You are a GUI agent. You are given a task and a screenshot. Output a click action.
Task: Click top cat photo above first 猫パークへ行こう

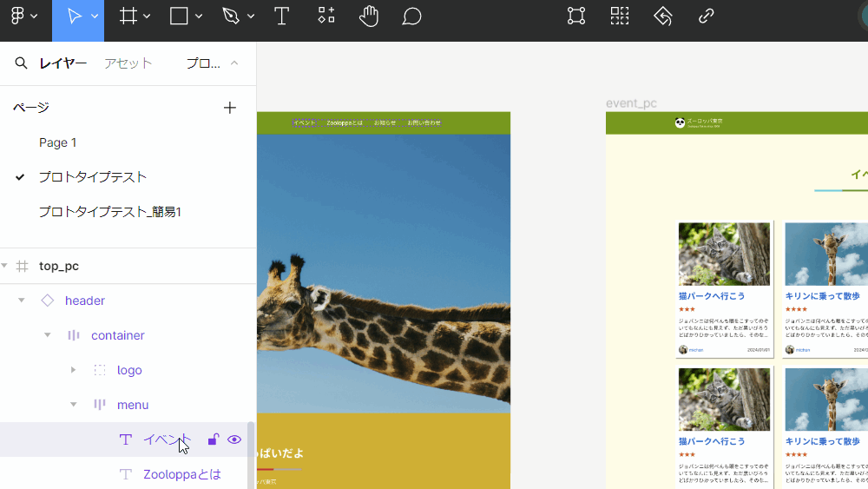(x=724, y=254)
